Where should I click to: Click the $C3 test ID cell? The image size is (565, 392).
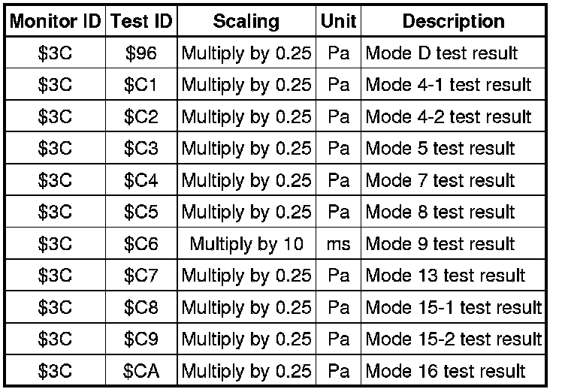(141, 149)
